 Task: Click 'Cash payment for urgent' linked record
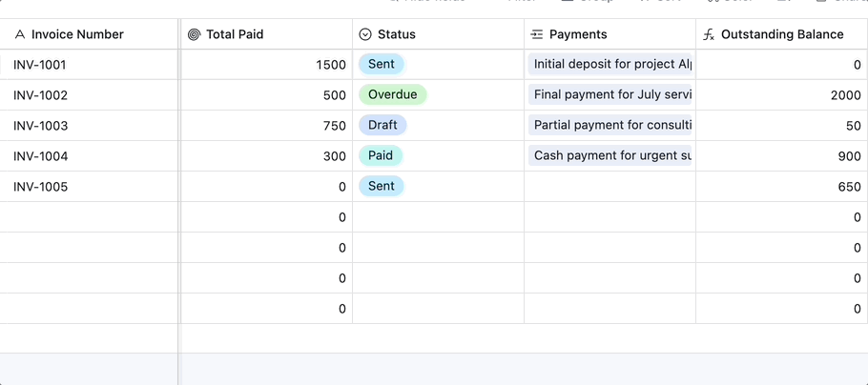coord(610,156)
